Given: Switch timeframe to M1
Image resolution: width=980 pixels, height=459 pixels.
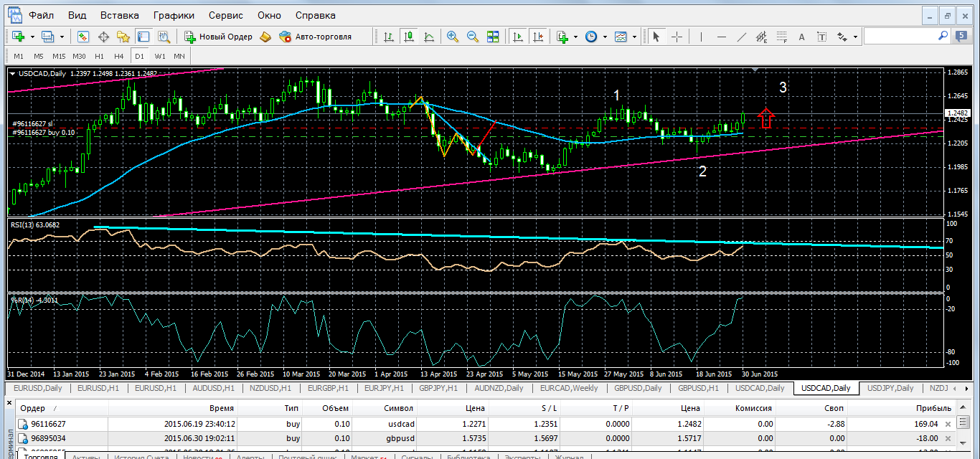Looking at the screenshot, I should pyautogui.click(x=19, y=56).
